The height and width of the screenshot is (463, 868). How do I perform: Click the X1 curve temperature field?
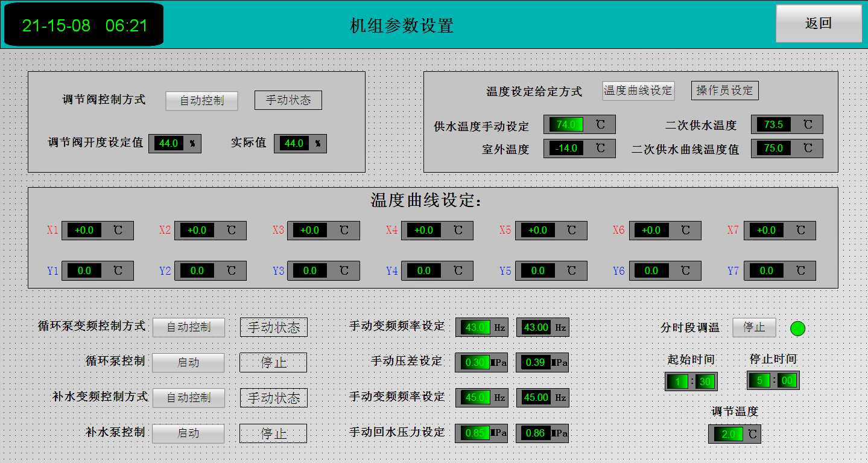coord(84,231)
